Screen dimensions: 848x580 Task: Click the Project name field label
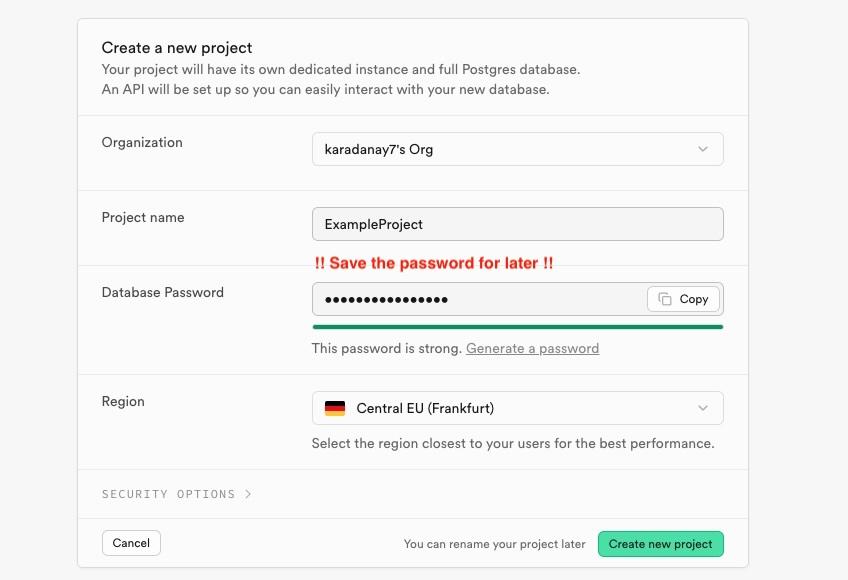(143, 217)
